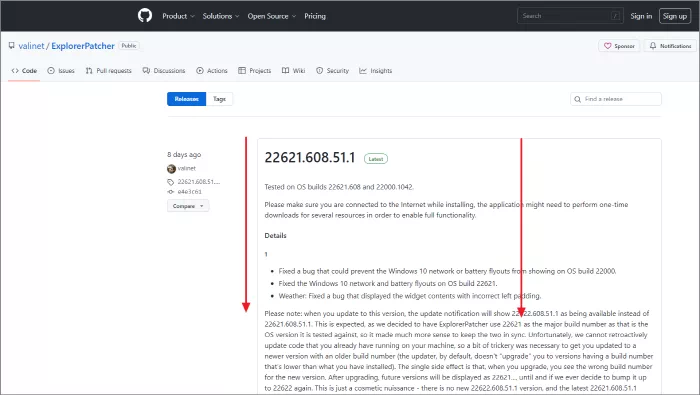Click the valinet author avatar

point(171,169)
